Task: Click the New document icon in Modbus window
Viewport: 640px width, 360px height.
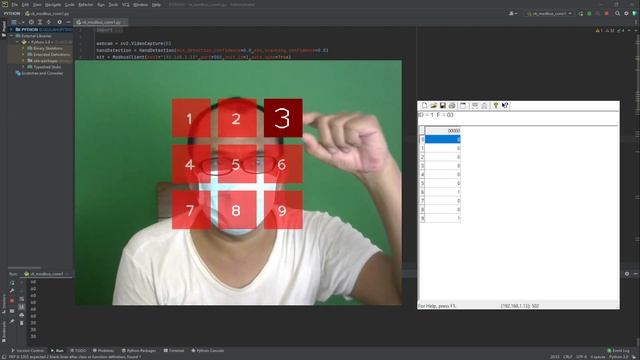Action: [424, 106]
